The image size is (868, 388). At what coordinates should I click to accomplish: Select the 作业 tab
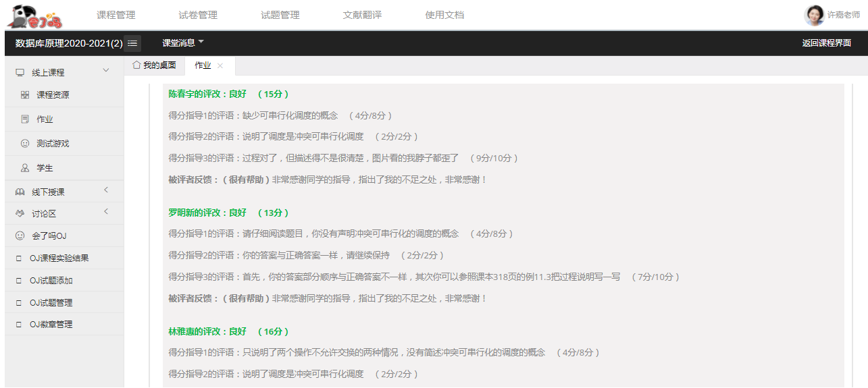point(210,65)
